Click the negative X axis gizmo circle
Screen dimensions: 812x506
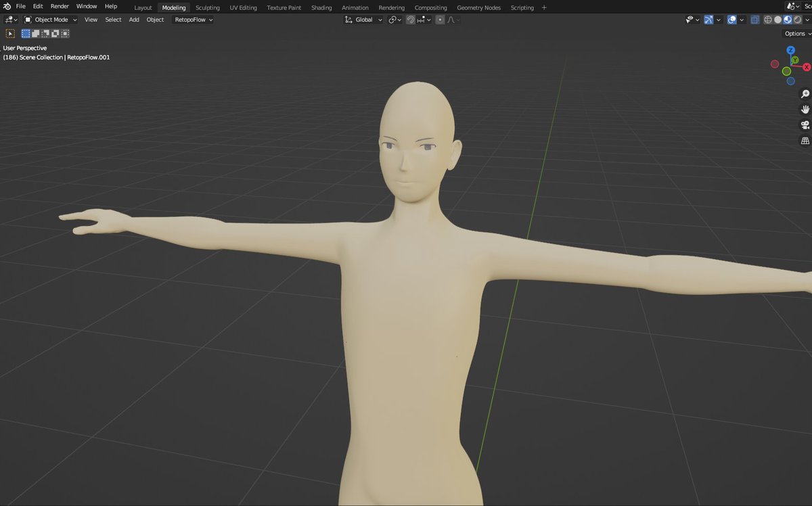click(x=775, y=64)
